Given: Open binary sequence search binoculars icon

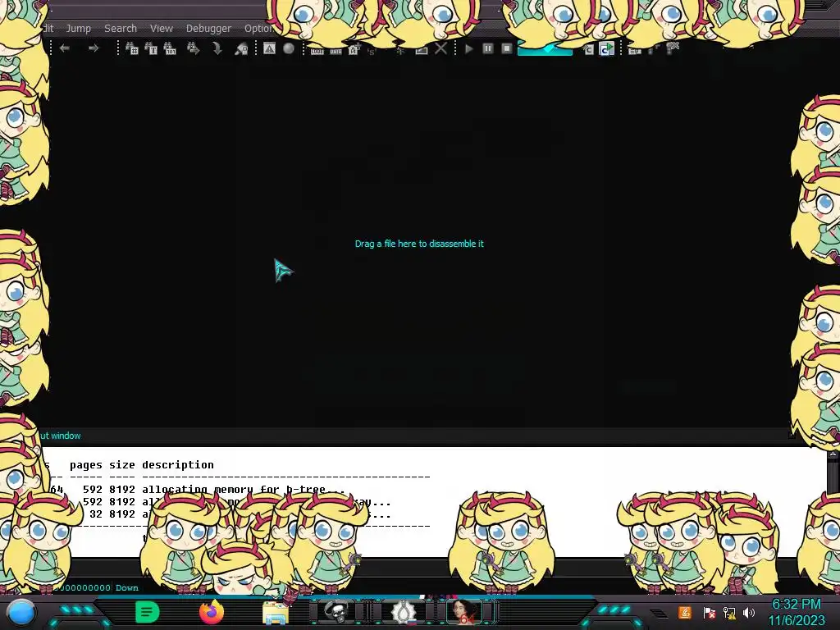Looking at the screenshot, I should (170, 48).
